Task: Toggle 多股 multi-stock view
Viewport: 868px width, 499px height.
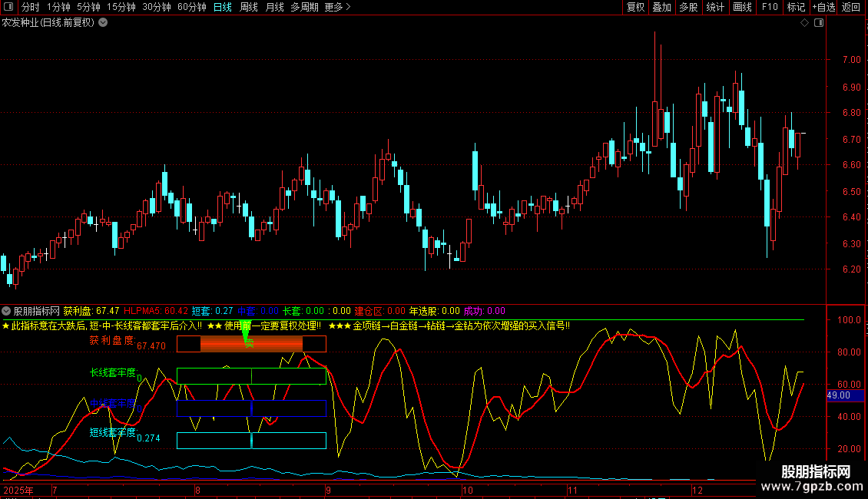Action: (x=688, y=7)
